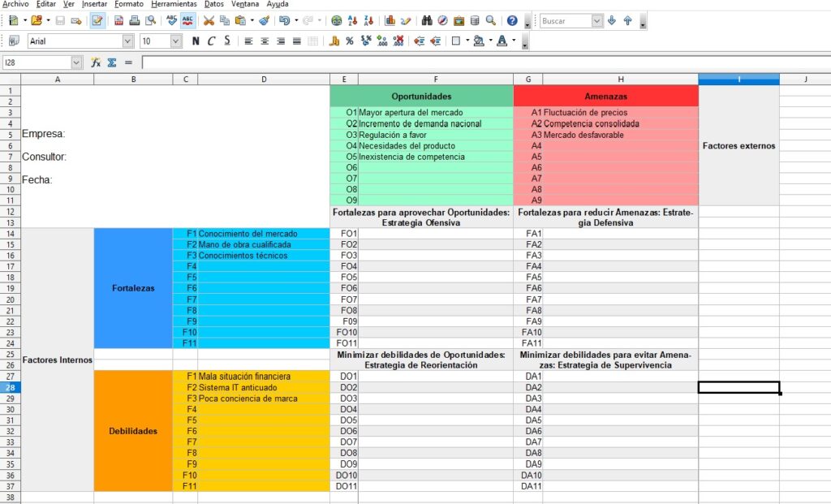Screen dimensions: 831x504
Task: Open the borders dropdown arrow
Action: tap(467, 41)
